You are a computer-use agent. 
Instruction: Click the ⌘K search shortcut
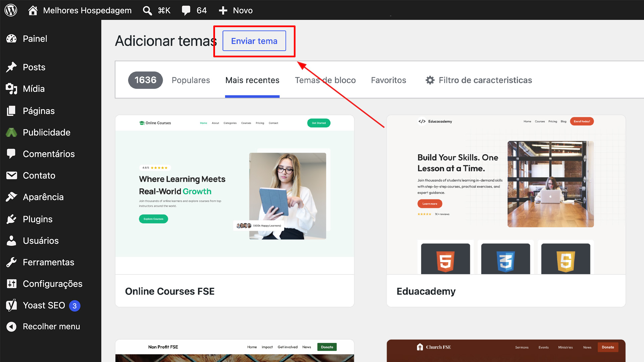[164, 10]
